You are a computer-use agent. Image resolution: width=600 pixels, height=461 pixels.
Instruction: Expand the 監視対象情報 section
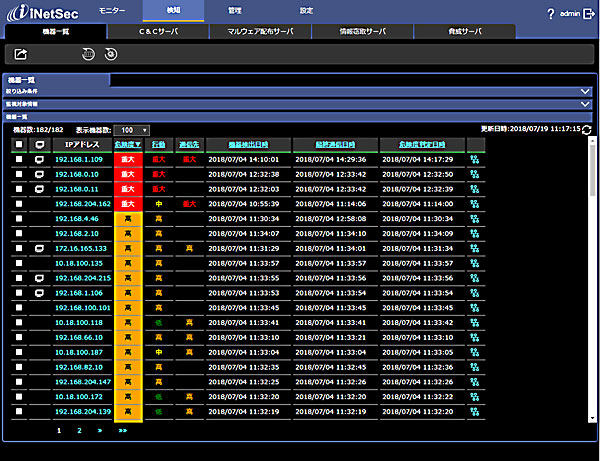586,103
